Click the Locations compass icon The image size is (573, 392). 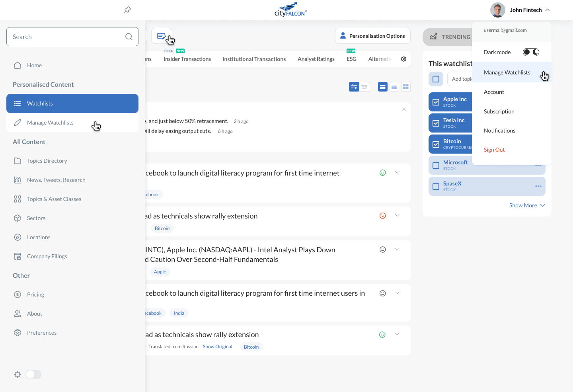(x=18, y=237)
